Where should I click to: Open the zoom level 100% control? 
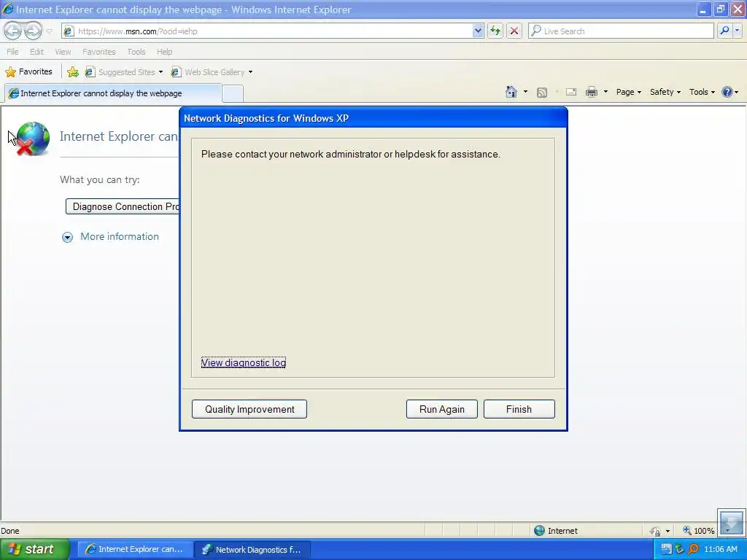click(x=698, y=531)
